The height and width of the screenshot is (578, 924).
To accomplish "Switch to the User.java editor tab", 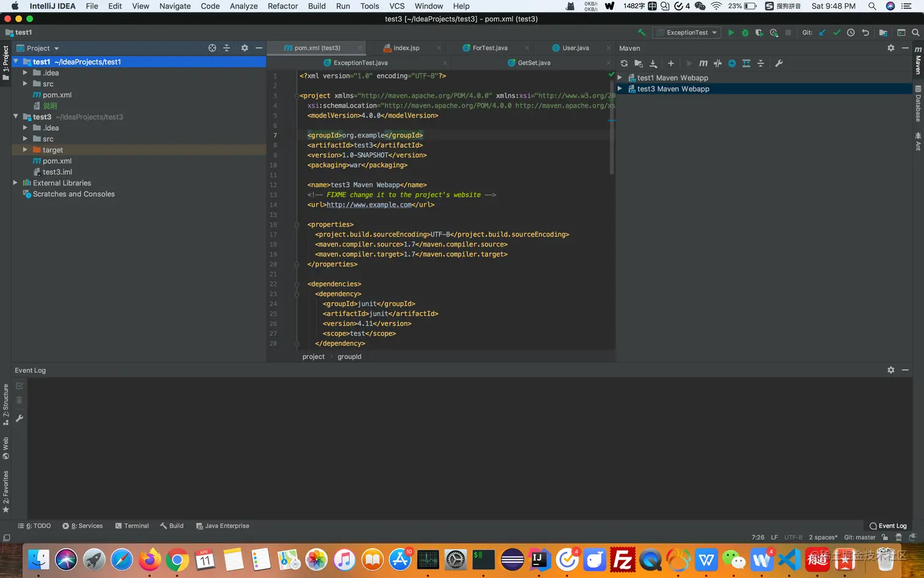I will [575, 48].
